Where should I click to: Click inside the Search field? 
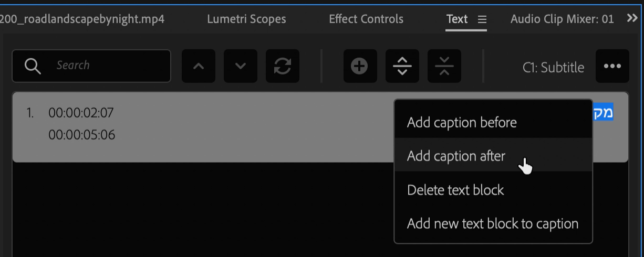point(91,66)
